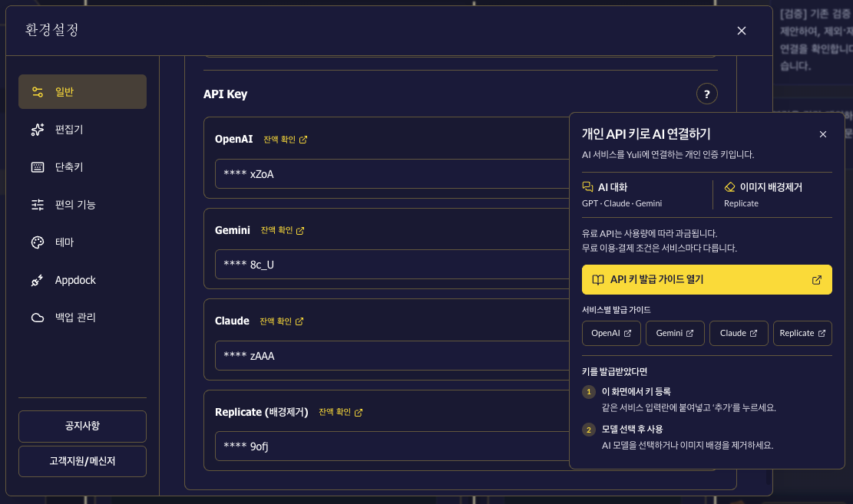The width and height of the screenshot is (853, 504).
Task: Click external icon beside OpenAI 잔액 확인
Action: click(x=303, y=140)
